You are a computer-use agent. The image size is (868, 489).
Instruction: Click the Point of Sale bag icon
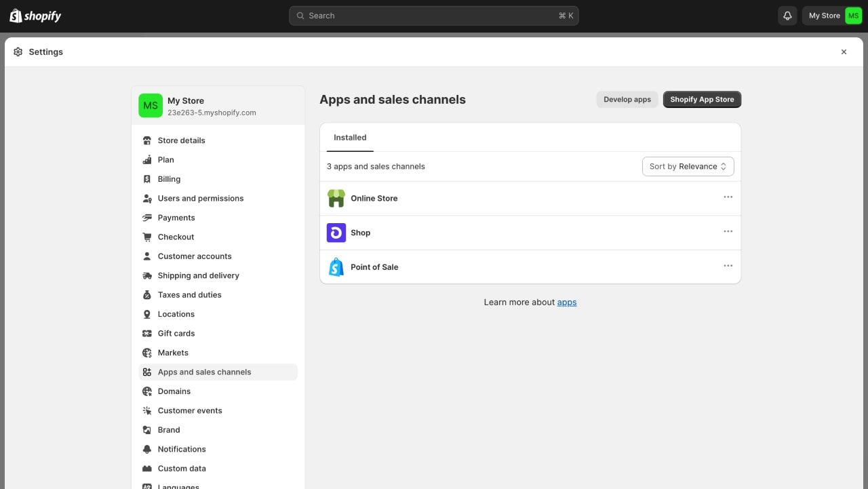336,267
